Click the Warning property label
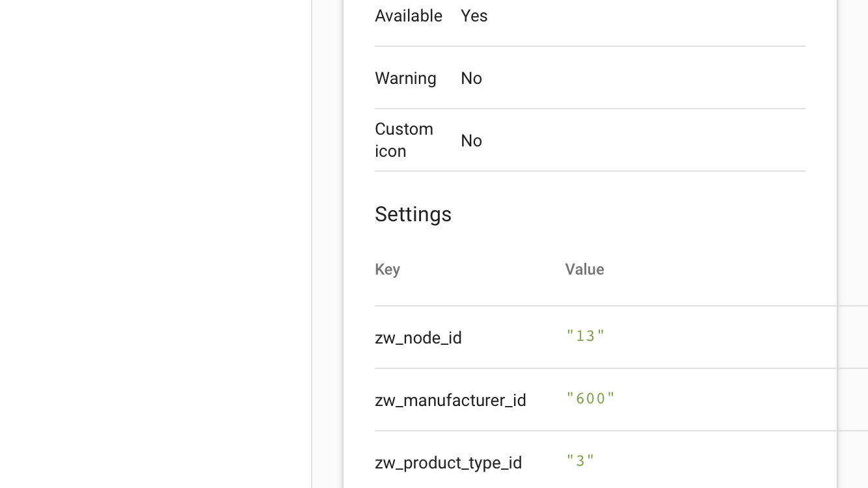The image size is (868, 488). coord(405,78)
